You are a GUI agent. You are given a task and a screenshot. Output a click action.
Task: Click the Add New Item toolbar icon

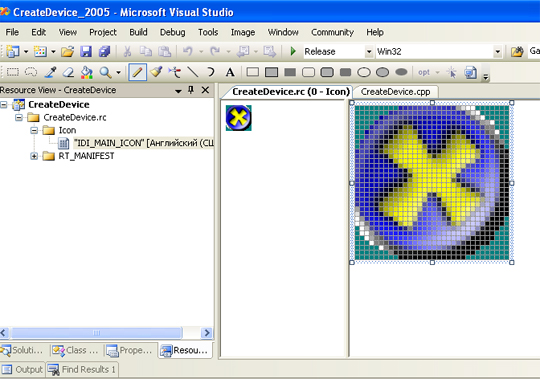click(x=40, y=52)
